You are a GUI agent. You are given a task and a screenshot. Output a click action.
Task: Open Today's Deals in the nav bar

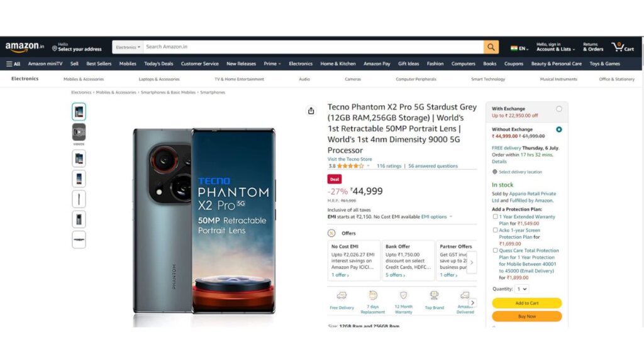[x=158, y=64]
